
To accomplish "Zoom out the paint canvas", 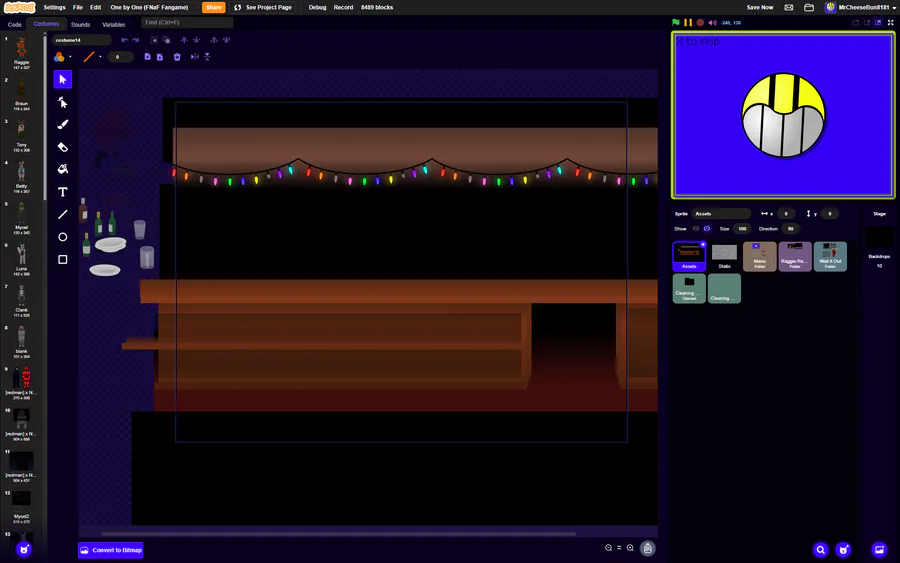I will 608,548.
